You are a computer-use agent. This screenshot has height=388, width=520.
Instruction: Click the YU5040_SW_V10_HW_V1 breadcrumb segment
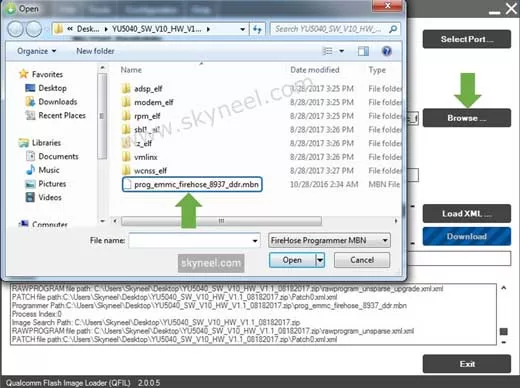click(x=157, y=29)
